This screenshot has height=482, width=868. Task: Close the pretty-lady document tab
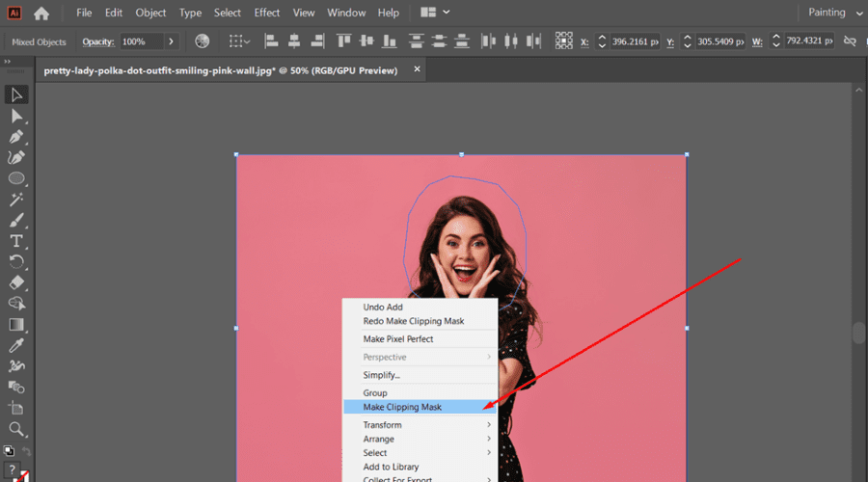(x=417, y=69)
